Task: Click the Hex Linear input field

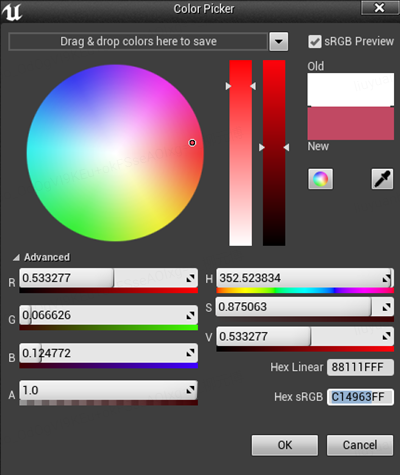Action: click(x=360, y=367)
